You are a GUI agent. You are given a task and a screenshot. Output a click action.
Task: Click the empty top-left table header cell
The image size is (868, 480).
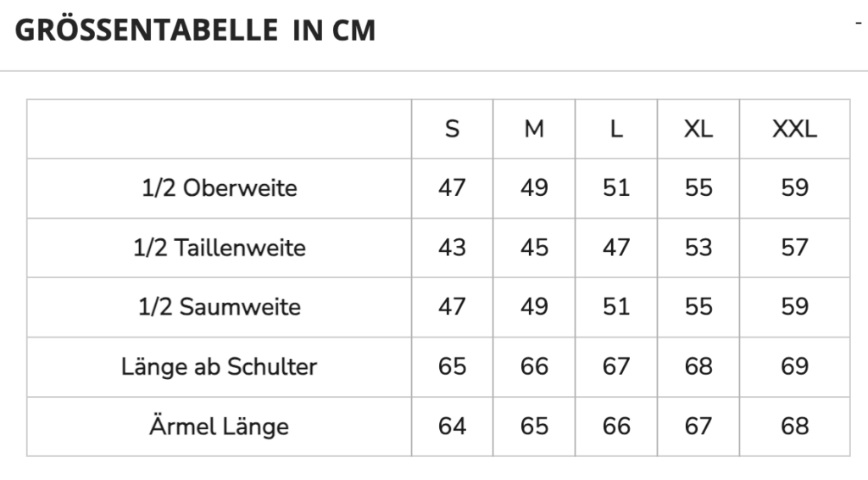[220, 129]
